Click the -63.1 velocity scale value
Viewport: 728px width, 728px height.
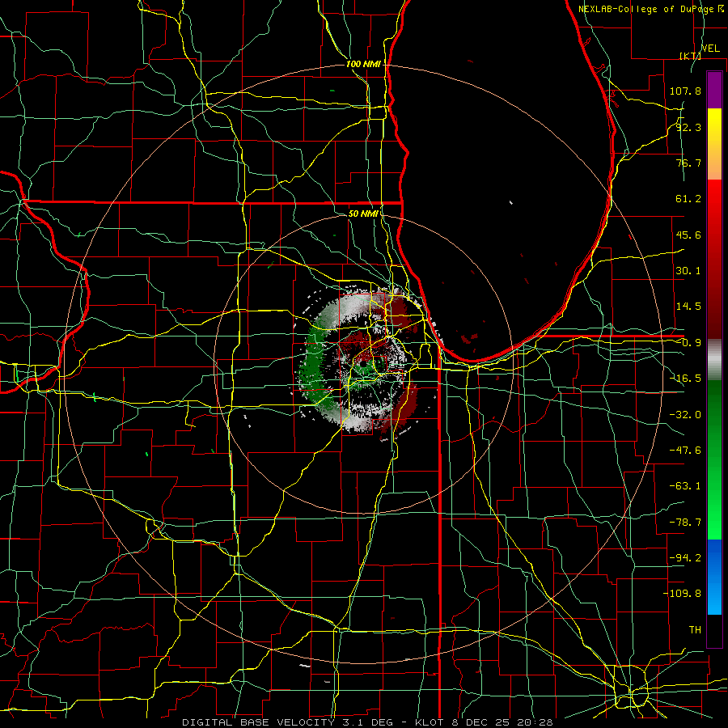click(x=685, y=486)
